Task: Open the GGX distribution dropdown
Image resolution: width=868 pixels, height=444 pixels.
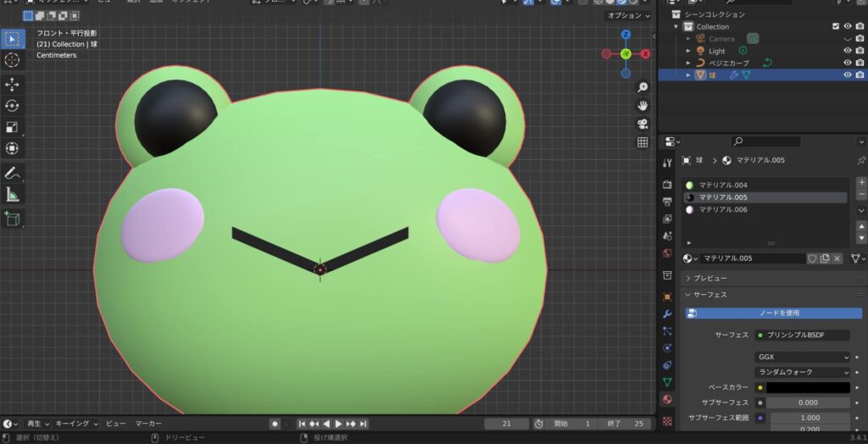Action: pos(802,358)
